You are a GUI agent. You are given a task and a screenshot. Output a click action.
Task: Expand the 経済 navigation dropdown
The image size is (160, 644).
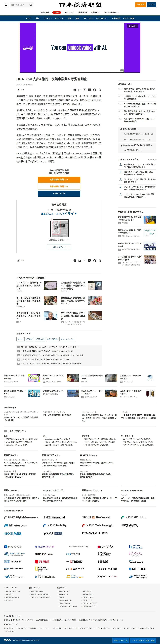(x=70, y=18)
